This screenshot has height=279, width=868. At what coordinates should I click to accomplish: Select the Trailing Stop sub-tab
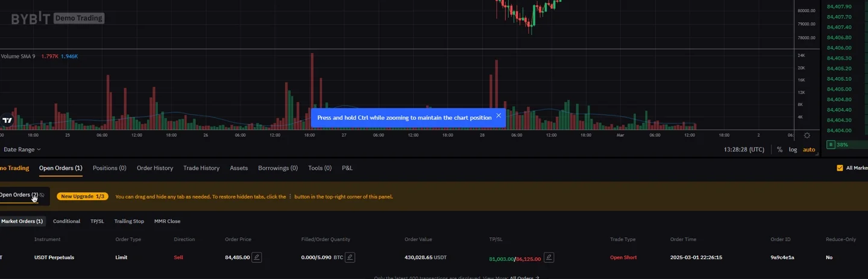click(129, 221)
